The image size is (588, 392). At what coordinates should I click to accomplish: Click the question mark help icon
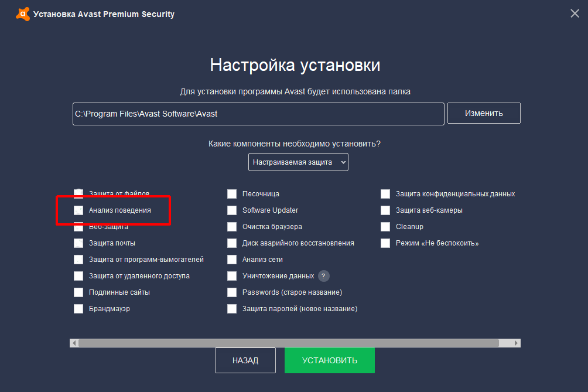tap(324, 276)
